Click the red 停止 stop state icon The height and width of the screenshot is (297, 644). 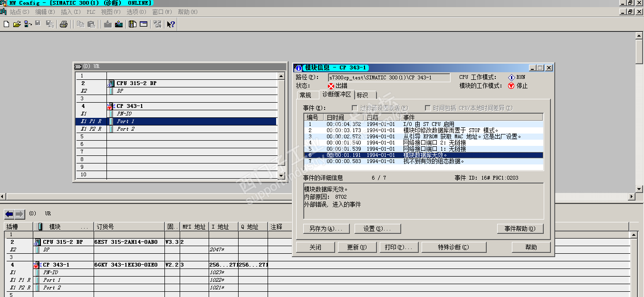pyautogui.click(x=511, y=86)
